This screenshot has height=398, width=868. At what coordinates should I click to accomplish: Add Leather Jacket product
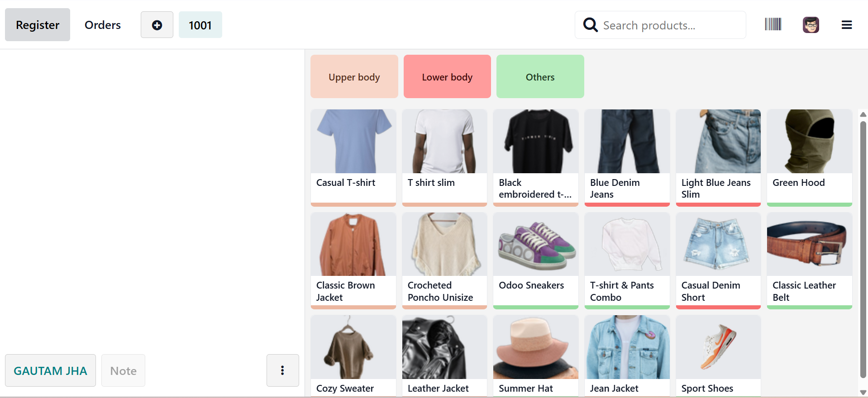click(444, 356)
